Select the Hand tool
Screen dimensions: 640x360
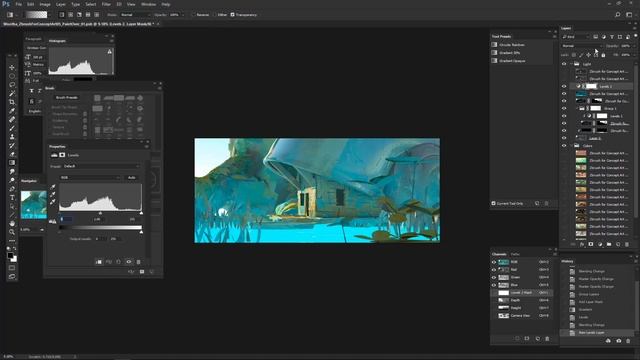coord(12,223)
